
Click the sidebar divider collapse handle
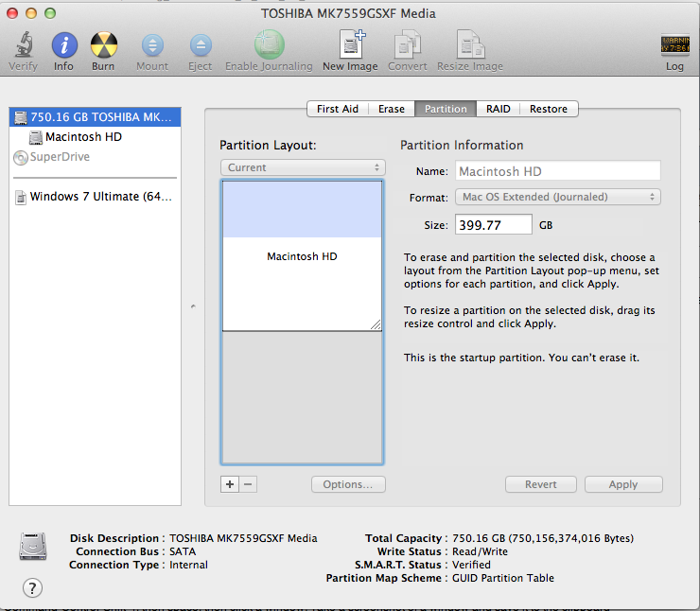pos(193,306)
